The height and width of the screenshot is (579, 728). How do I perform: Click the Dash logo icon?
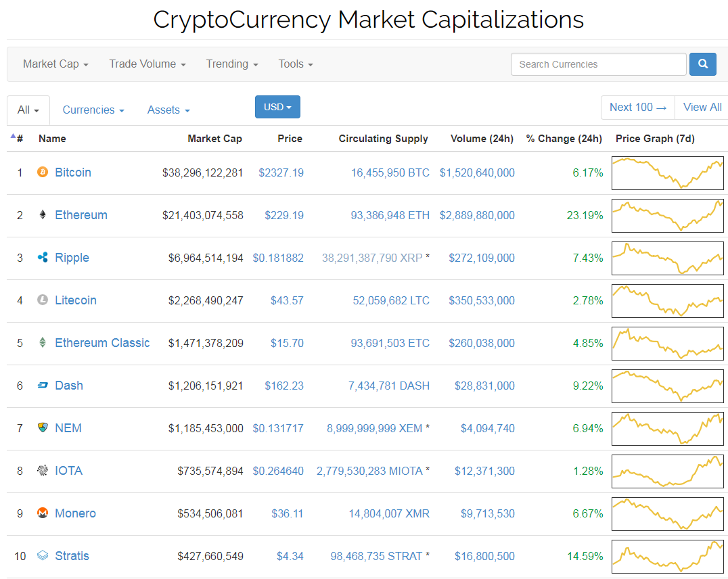click(43, 386)
